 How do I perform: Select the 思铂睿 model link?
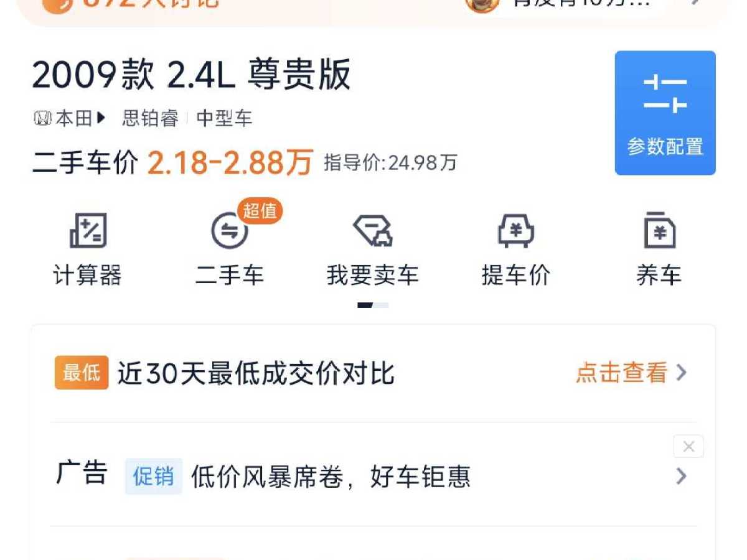pyautogui.click(x=150, y=118)
